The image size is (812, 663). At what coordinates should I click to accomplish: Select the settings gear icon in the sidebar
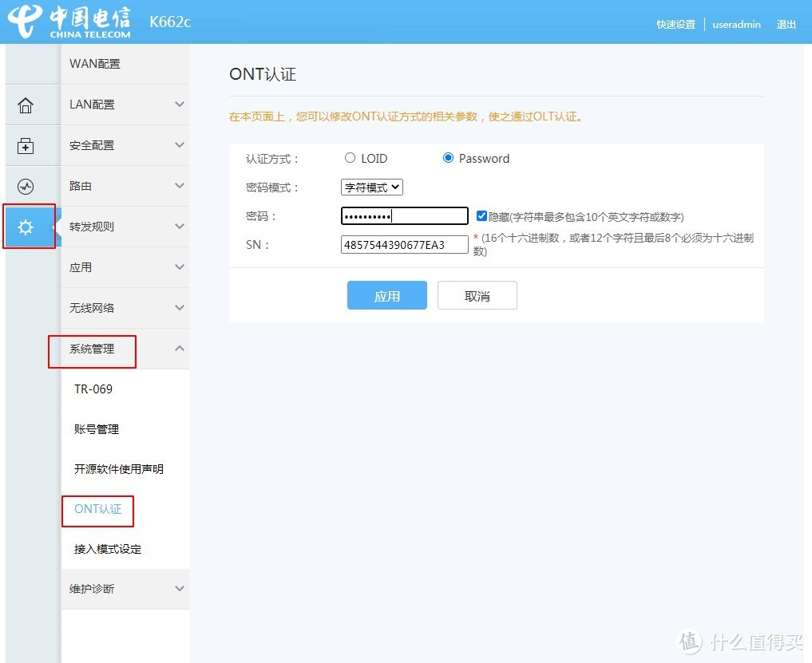[26, 227]
